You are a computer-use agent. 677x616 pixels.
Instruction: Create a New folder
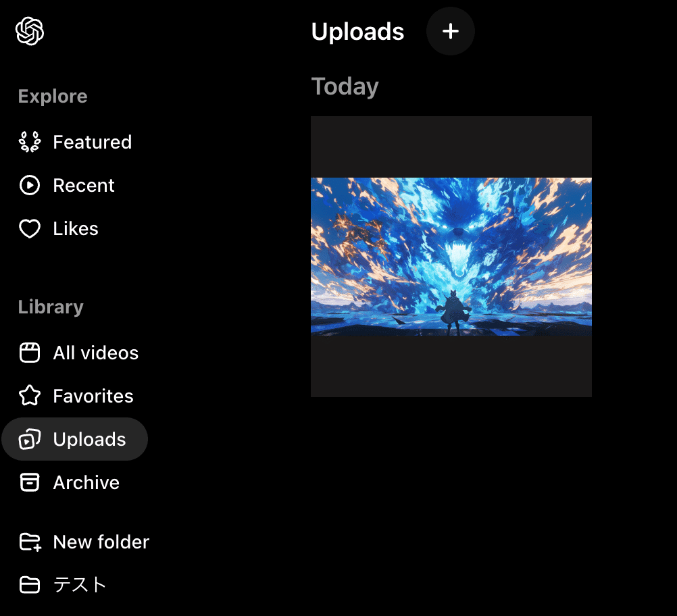(84, 542)
